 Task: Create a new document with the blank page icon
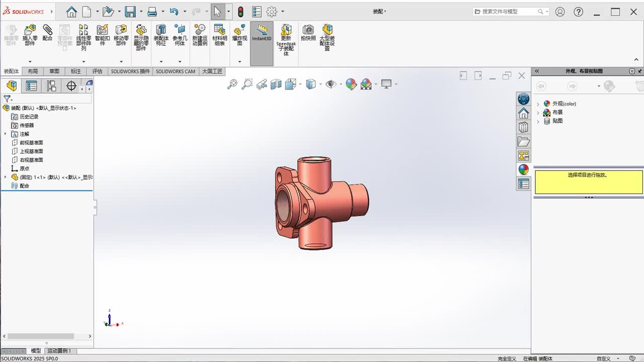[x=87, y=12]
